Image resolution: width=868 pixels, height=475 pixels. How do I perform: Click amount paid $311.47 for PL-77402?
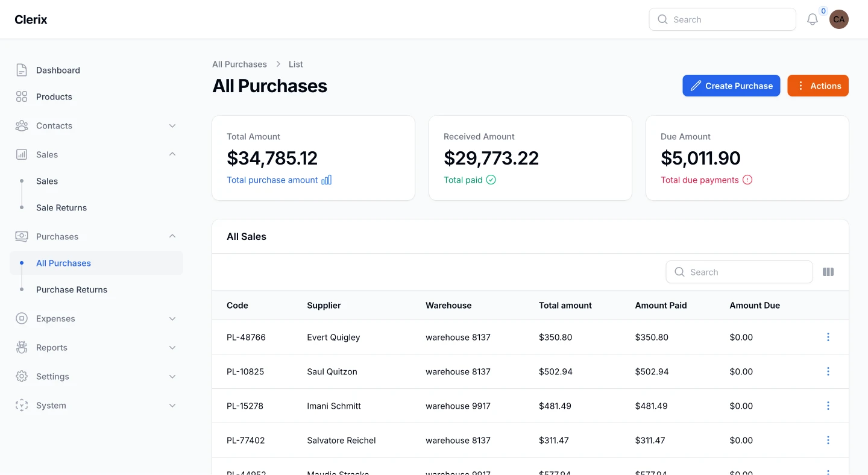click(x=650, y=440)
